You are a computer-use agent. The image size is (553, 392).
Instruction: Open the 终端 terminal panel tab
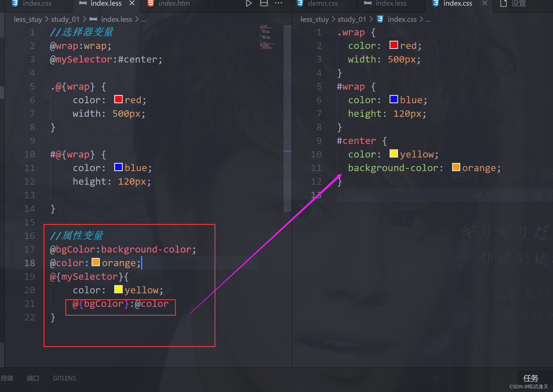pos(7,378)
